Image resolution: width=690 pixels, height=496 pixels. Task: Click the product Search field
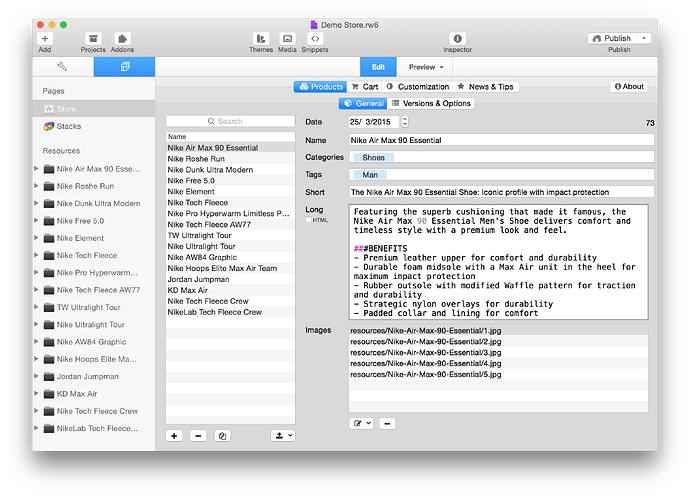point(230,121)
